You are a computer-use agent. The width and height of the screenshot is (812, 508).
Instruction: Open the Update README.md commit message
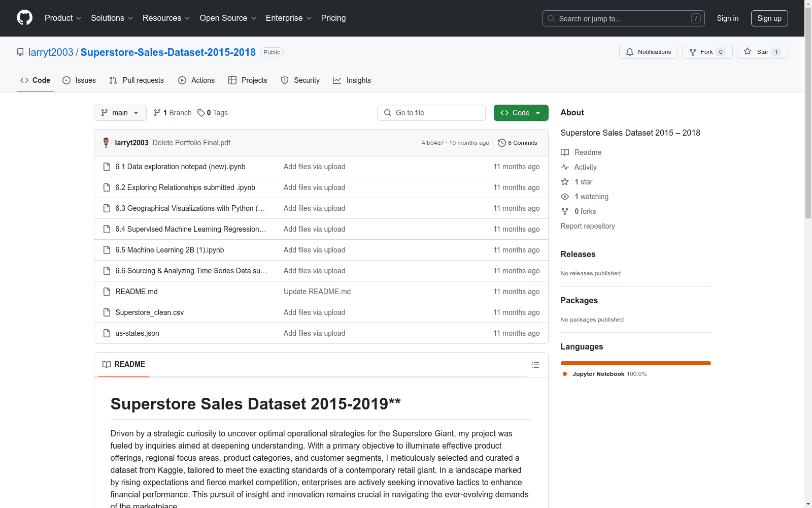pyautogui.click(x=317, y=292)
